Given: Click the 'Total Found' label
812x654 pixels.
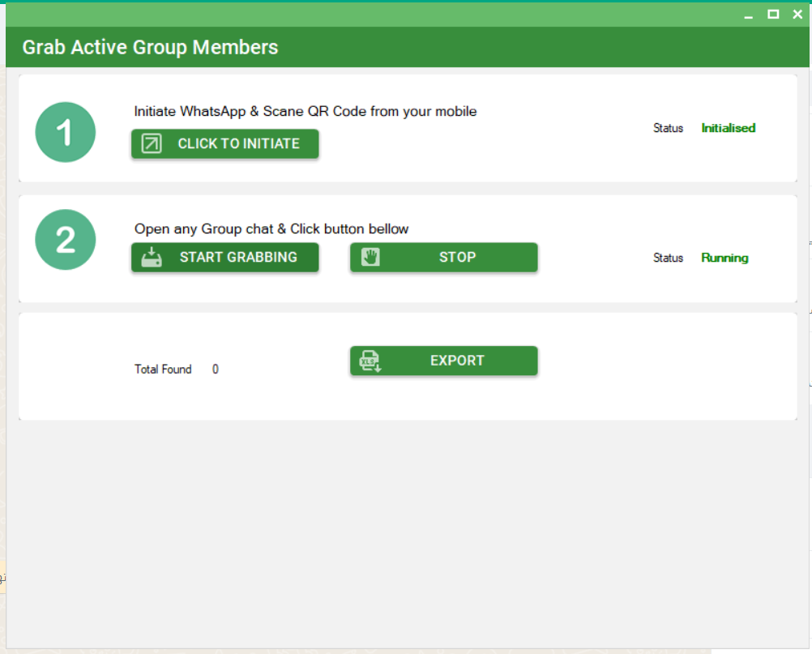Looking at the screenshot, I should point(163,370).
